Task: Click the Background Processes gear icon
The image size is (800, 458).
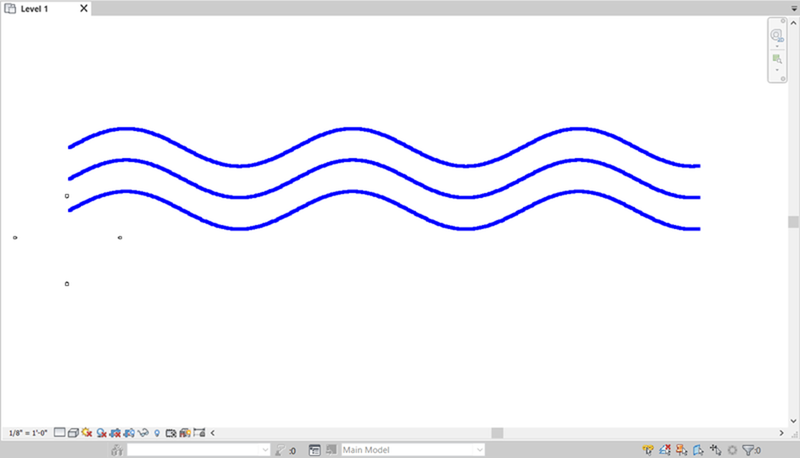Action: 732,450
